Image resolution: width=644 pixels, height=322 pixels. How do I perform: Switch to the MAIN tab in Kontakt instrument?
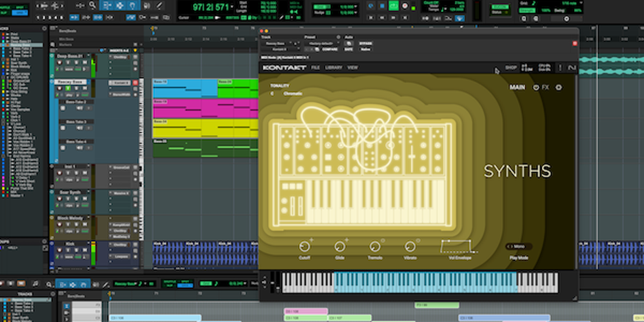tap(517, 87)
